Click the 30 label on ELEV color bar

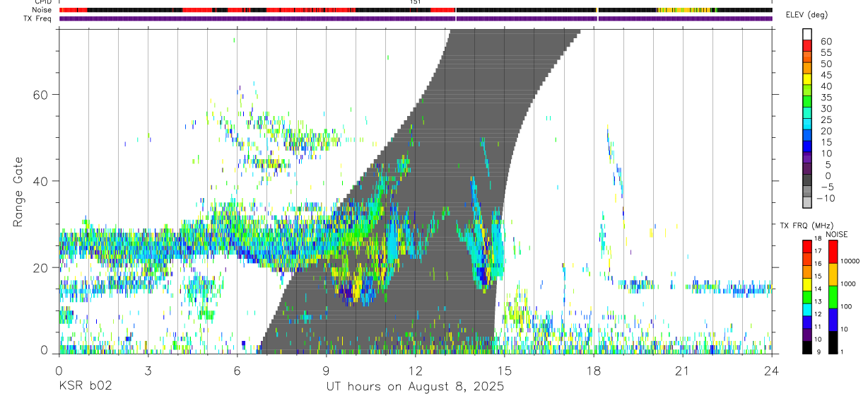(x=826, y=109)
